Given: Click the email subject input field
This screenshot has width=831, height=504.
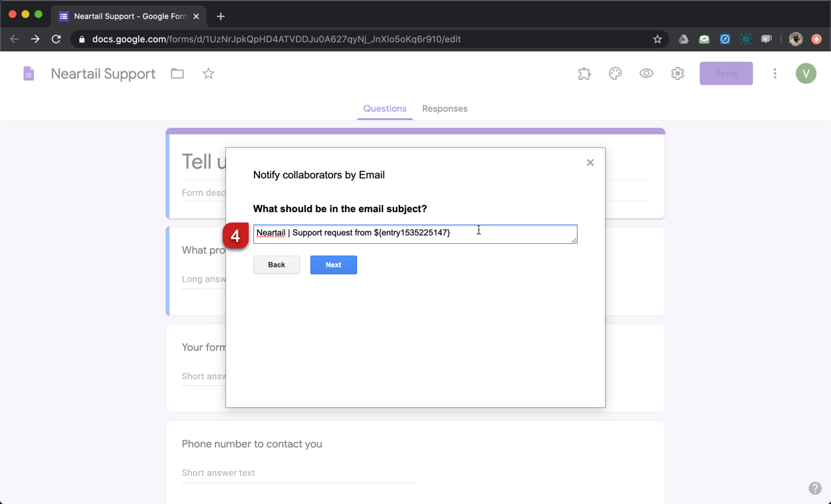Looking at the screenshot, I should [415, 234].
